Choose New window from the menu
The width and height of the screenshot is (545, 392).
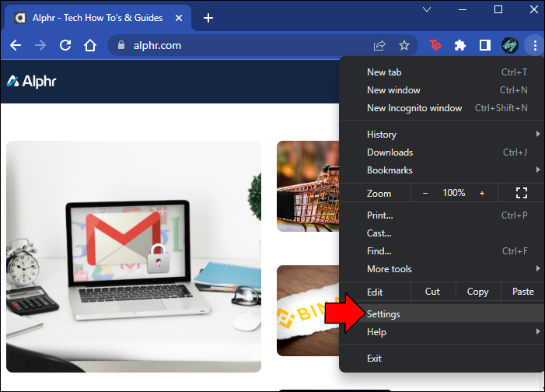click(x=442, y=90)
